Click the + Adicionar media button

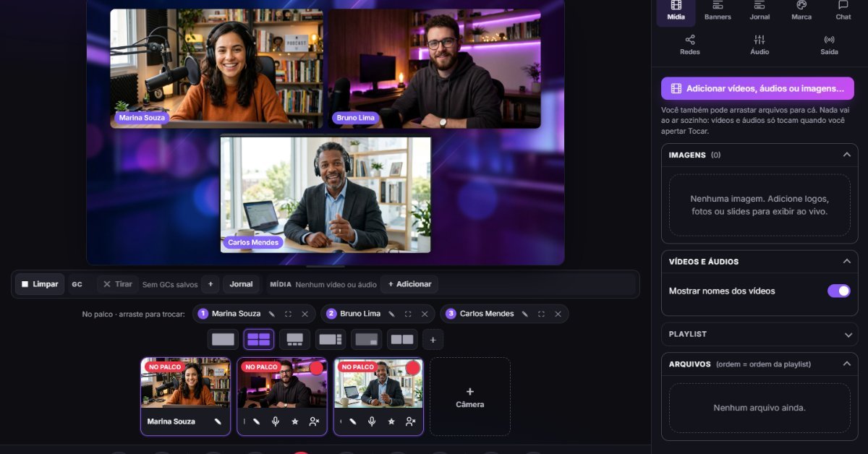click(x=409, y=284)
